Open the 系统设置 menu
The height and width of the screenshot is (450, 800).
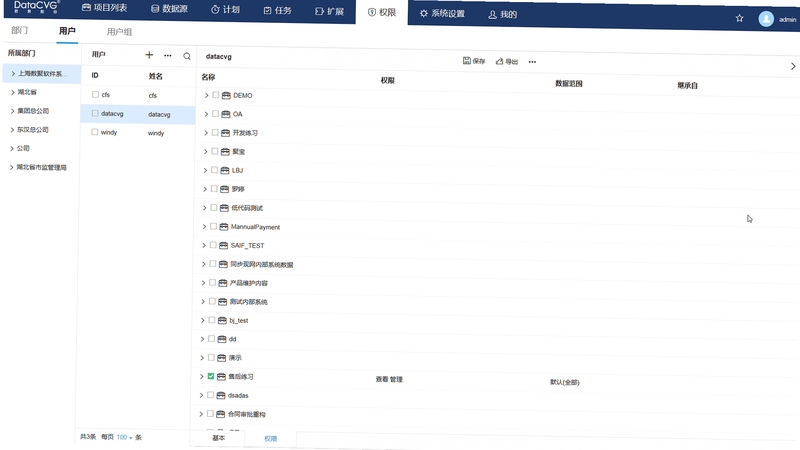[442, 13]
